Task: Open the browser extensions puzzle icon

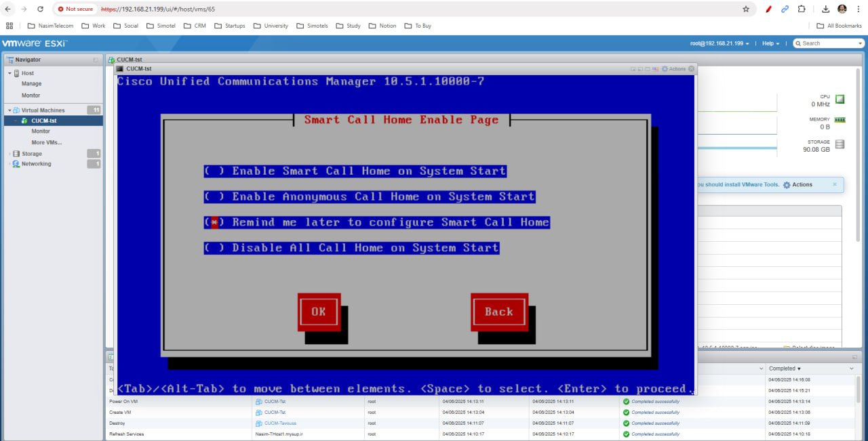Action: coord(802,9)
